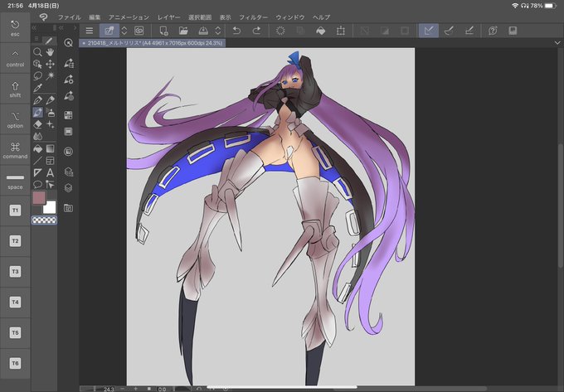
Task: Select the Operation object tool
Action: pyautogui.click(x=37, y=64)
